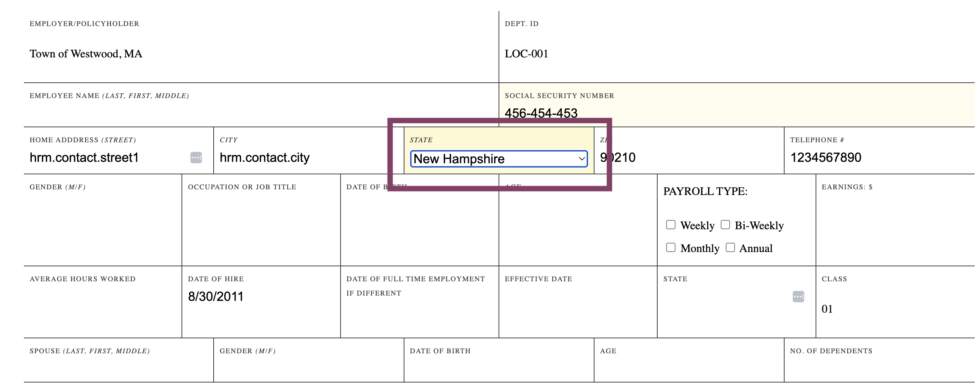Click the Date of Hire field 8/30/2011
This screenshot has height=385, width=980.
click(261, 296)
